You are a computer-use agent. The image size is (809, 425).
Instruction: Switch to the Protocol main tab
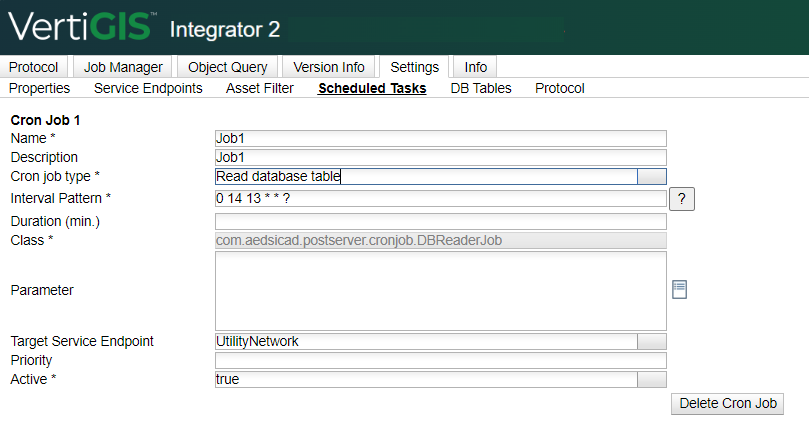34,67
